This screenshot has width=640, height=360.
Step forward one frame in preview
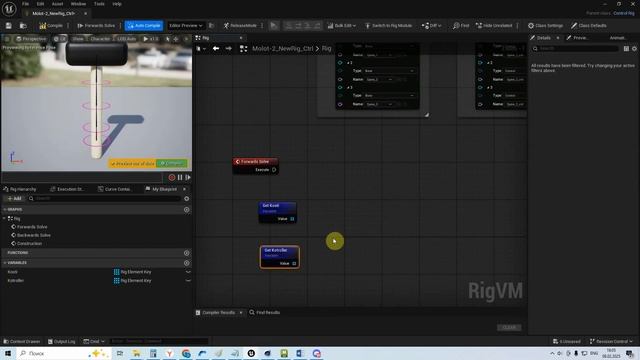188,177
